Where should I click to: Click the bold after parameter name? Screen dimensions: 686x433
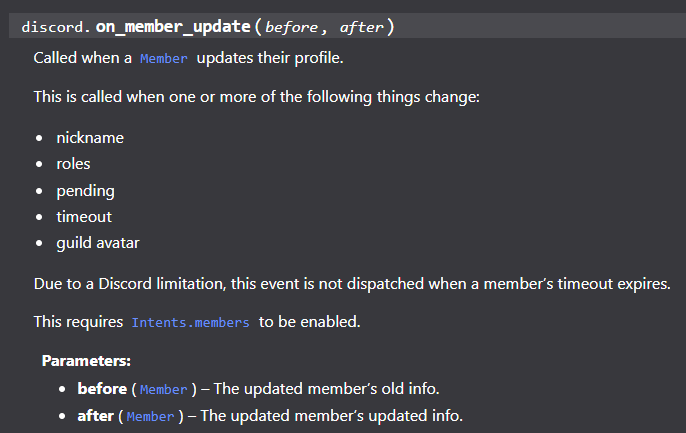(95, 415)
